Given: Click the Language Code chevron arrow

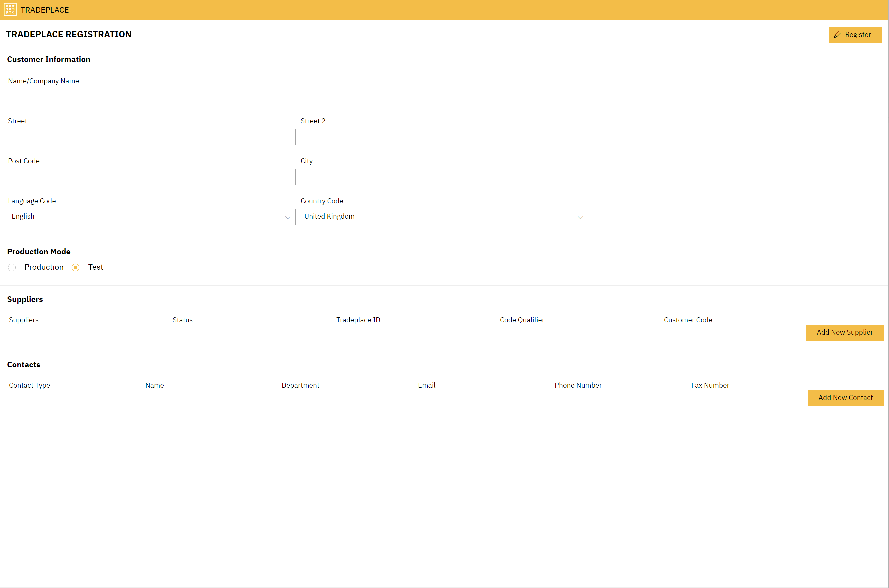Looking at the screenshot, I should coord(288,217).
